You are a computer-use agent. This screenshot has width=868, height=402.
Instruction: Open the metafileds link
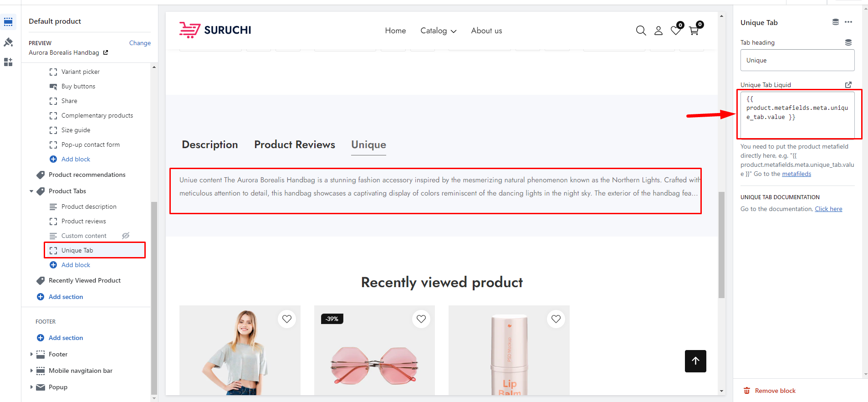[x=797, y=174]
